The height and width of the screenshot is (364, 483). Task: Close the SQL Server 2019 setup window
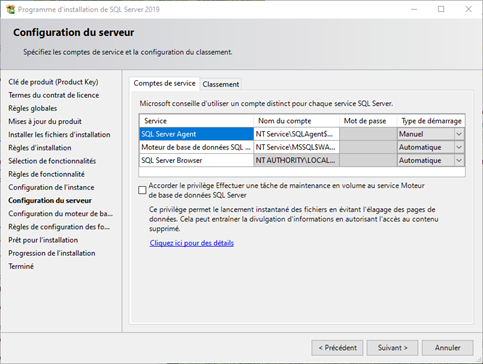point(468,9)
